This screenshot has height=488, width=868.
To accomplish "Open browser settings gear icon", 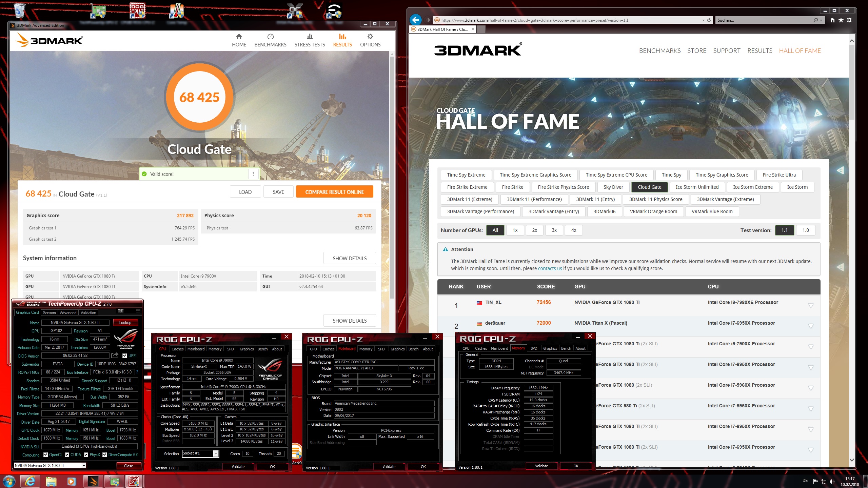I will coord(849,20).
